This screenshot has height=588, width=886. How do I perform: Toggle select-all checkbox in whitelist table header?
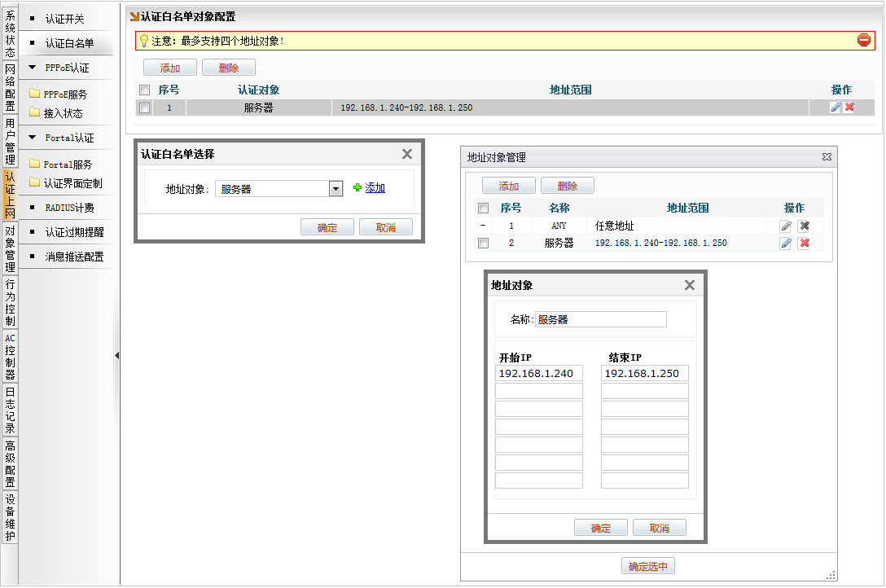point(145,90)
